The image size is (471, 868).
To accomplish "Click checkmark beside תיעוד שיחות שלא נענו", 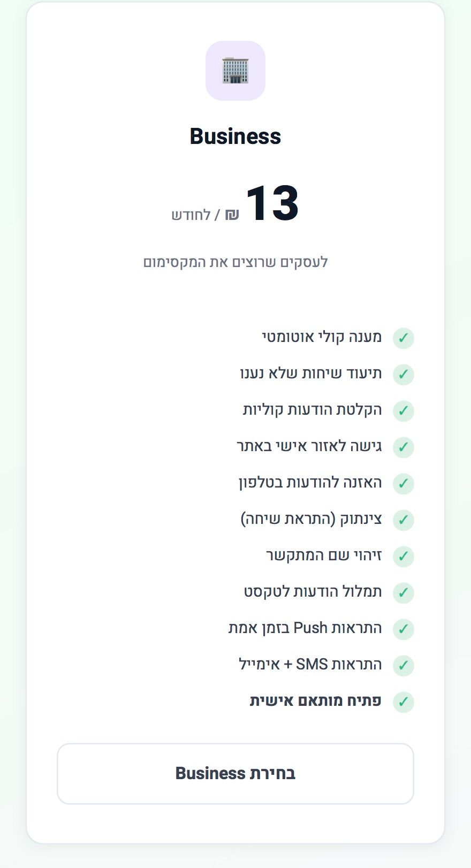I will coord(404,374).
